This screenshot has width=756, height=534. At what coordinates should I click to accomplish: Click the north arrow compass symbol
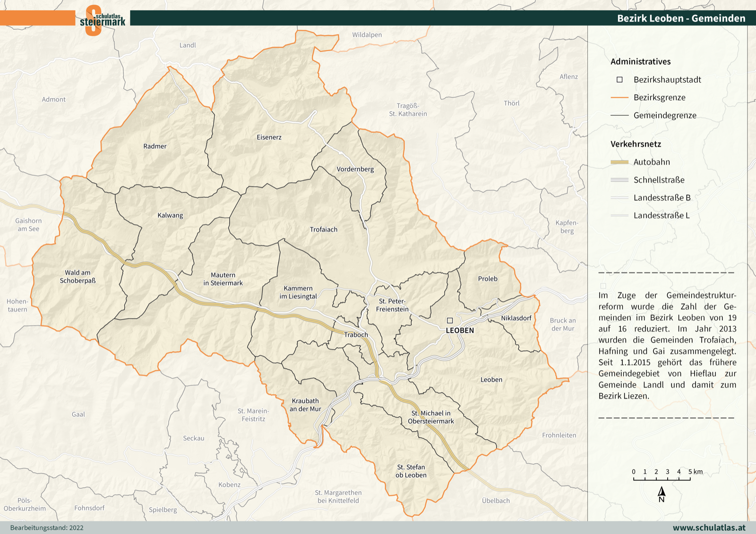(x=661, y=494)
